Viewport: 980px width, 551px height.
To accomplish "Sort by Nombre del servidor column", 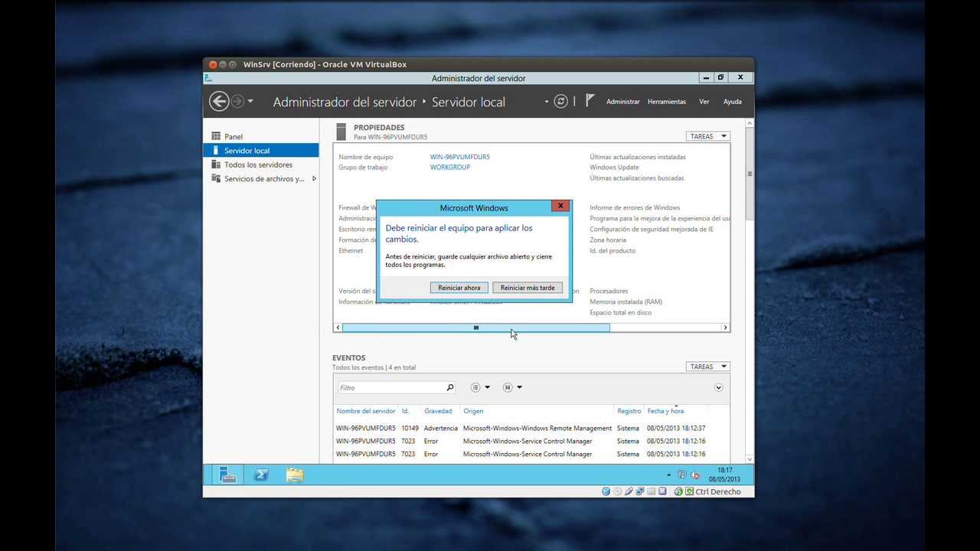I will tap(366, 412).
